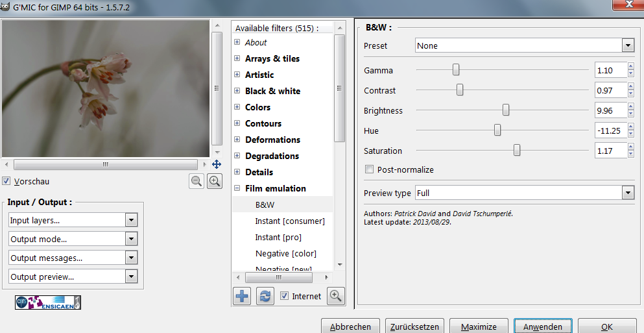Click the Brightness value field 9.96

pos(611,110)
